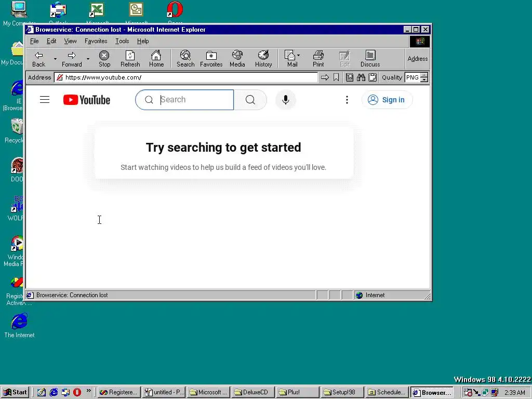Open the File menu
This screenshot has width=532, height=399.
[34, 41]
